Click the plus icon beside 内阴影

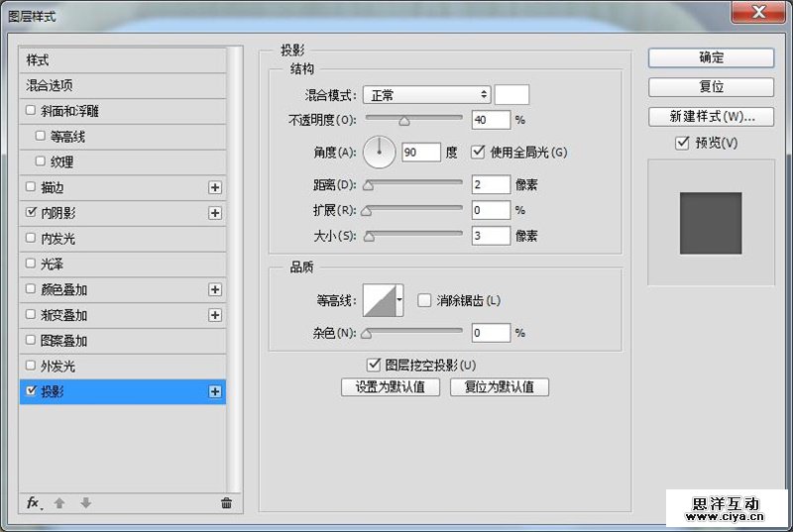click(x=215, y=213)
